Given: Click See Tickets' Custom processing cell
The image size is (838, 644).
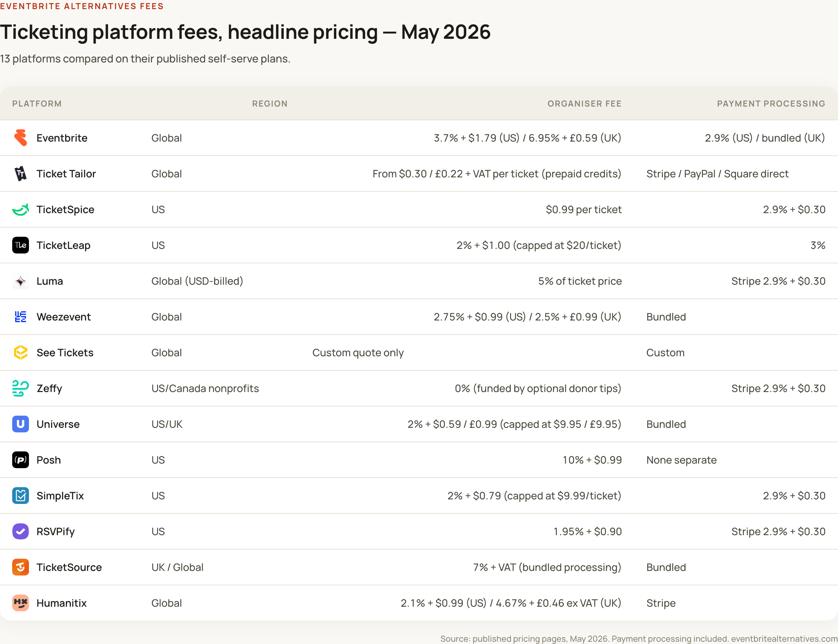Looking at the screenshot, I should click(x=665, y=353).
